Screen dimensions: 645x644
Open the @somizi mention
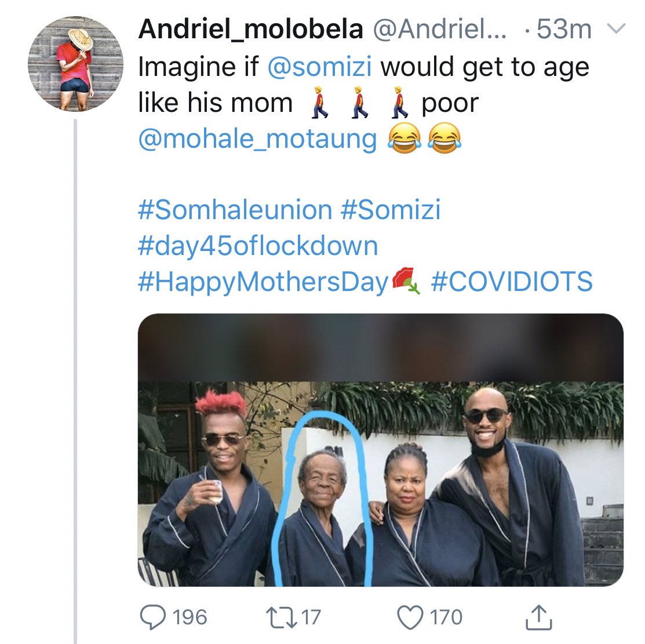[319, 67]
